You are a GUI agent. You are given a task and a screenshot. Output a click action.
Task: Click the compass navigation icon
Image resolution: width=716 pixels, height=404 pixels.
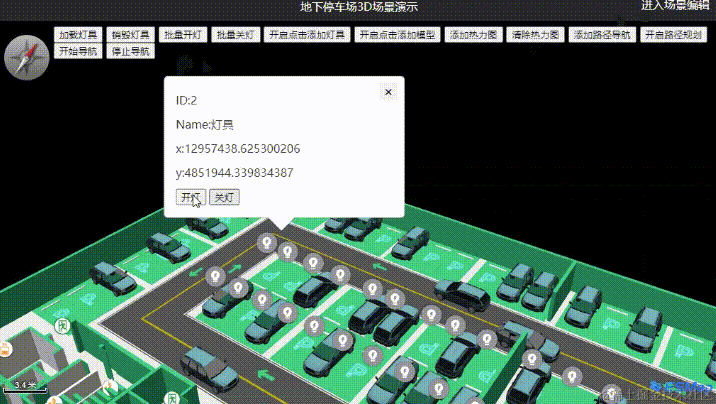point(26,58)
